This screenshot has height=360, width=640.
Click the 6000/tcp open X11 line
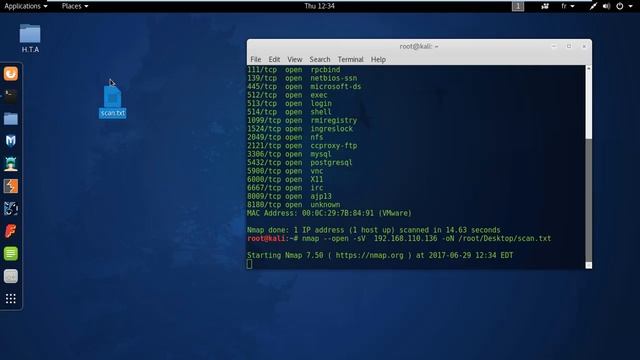tap(285, 180)
